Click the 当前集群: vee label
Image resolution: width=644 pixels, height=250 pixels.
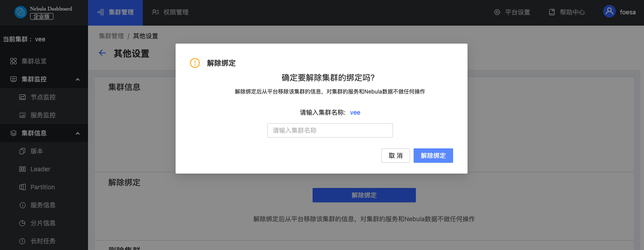coord(24,39)
